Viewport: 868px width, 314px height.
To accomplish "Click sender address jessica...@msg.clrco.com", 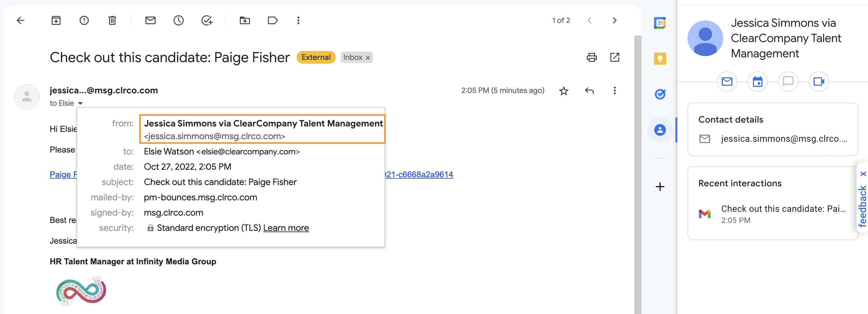I will tap(103, 90).
